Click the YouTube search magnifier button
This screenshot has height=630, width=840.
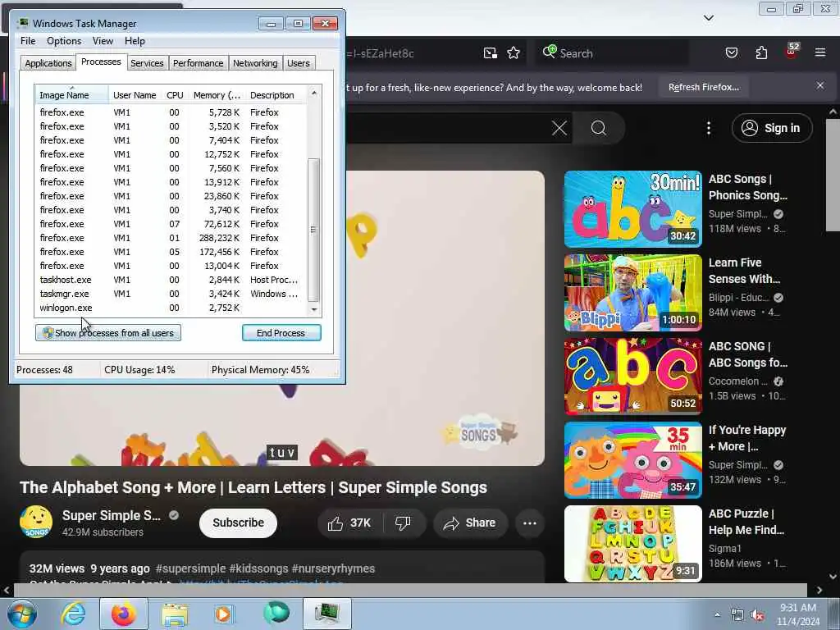pos(598,128)
